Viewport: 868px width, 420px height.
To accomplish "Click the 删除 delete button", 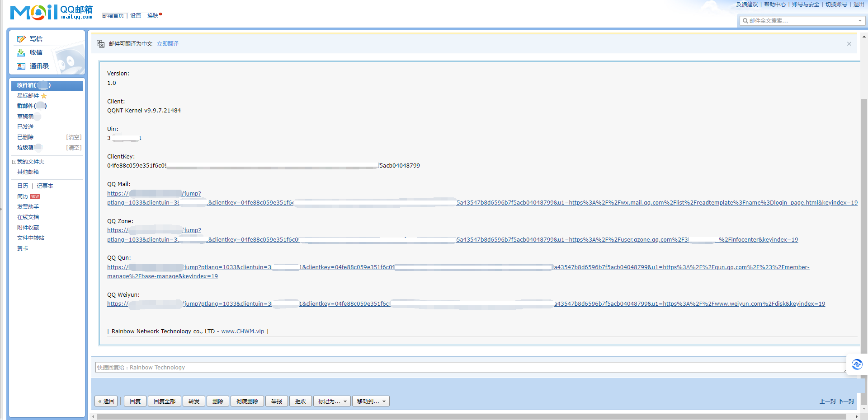I will coord(218,401).
